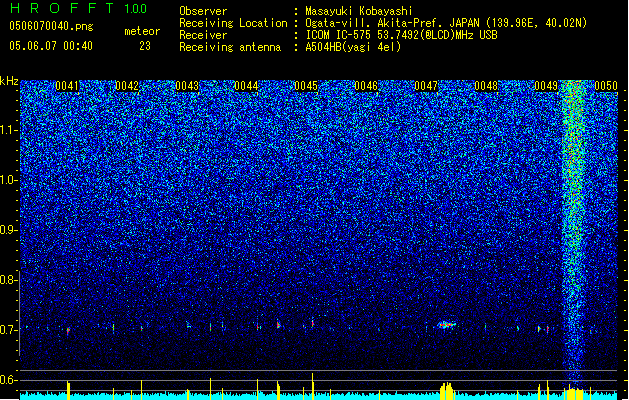629x400 pixels.
Task: Click the 0047 time marker
Action: point(426,86)
